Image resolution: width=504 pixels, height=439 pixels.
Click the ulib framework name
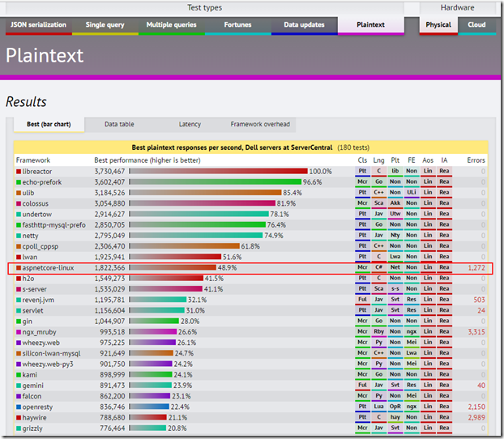coord(28,193)
